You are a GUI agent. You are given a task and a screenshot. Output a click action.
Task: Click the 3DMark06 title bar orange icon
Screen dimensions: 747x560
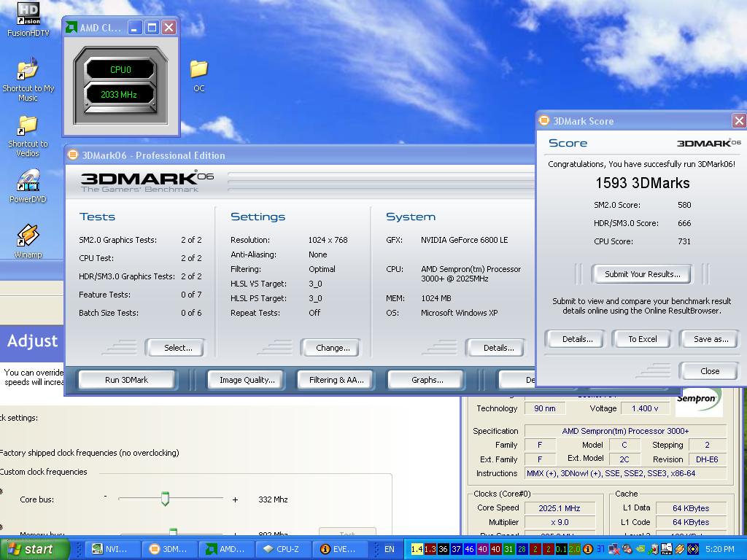pyautogui.click(x=73, y=155)
